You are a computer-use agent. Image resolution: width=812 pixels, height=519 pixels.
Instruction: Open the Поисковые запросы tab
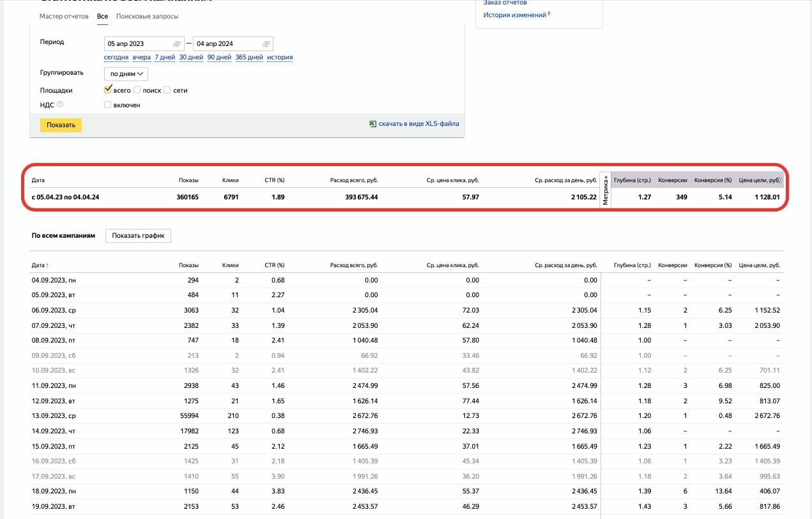147,16
